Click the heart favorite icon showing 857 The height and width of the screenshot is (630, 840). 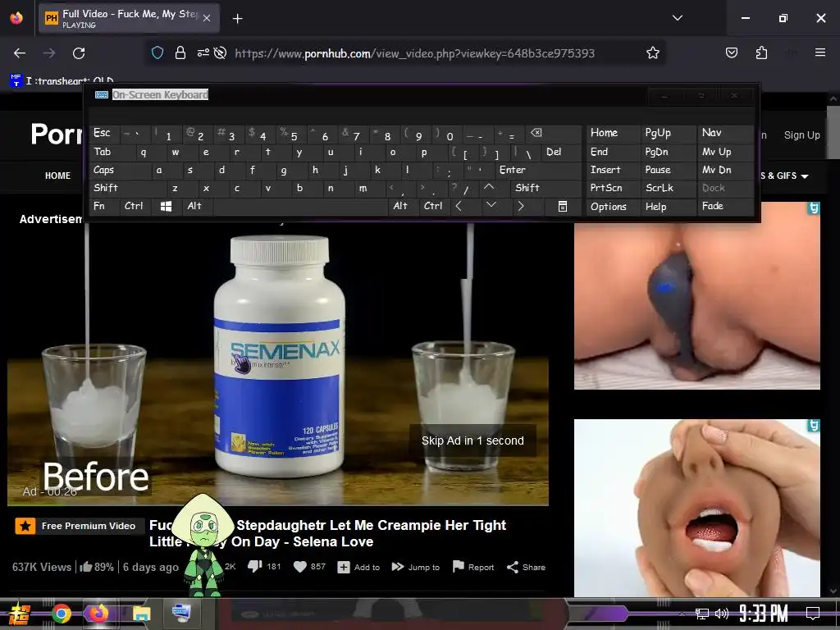tap(300, 566)
